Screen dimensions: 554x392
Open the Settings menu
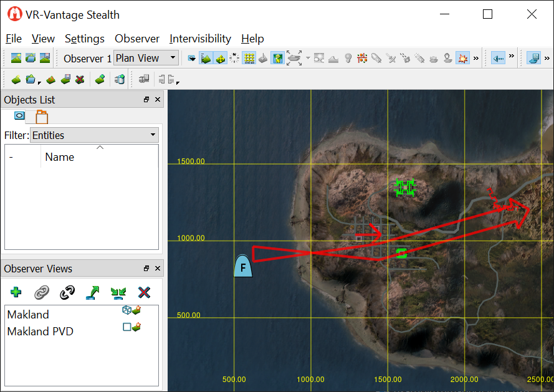(x=85, y=39)
